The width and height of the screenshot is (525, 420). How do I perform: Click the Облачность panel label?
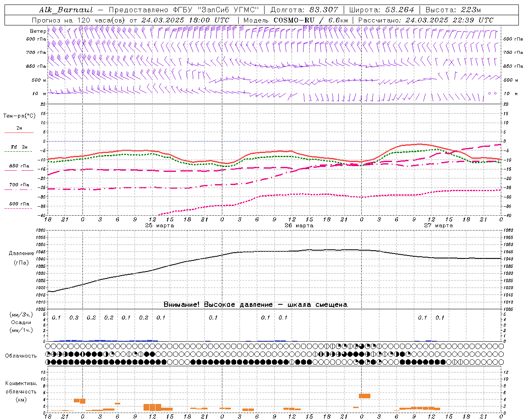[x=21, y=356]
